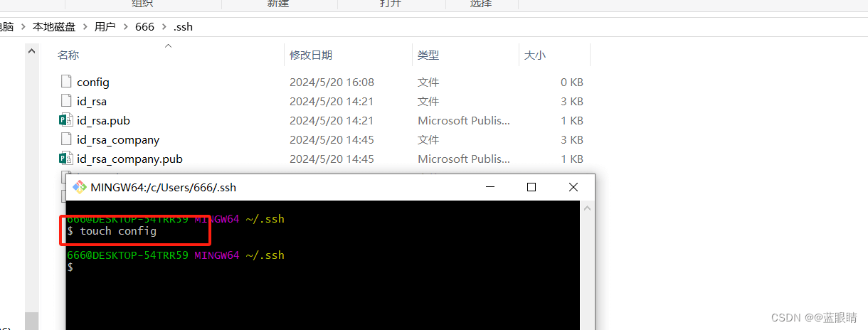This screenshot has width=868, height=330.
Task: Click id_rsa_company.pub's date 2024/5/20 14:45
Action: click(332, 159)
